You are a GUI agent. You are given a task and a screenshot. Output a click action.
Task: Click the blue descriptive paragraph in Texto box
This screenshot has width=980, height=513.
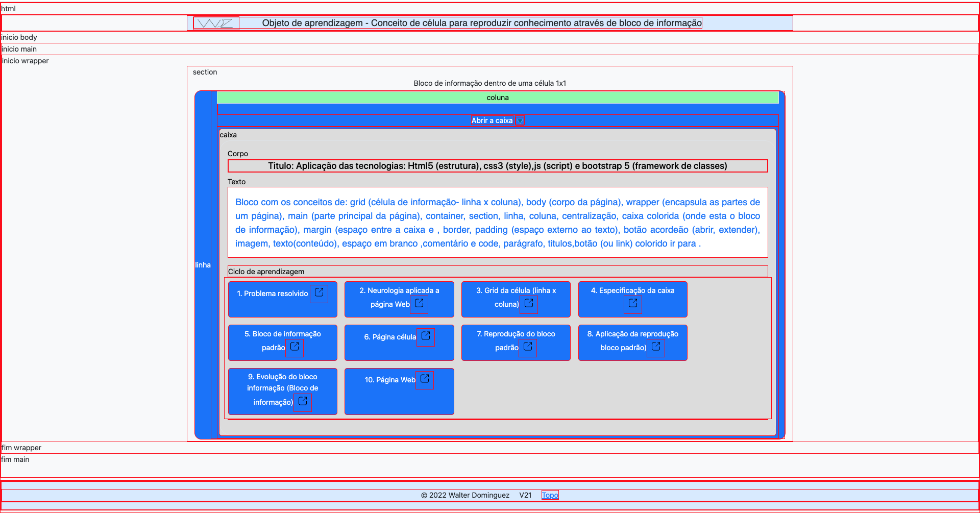click(497, 223)
